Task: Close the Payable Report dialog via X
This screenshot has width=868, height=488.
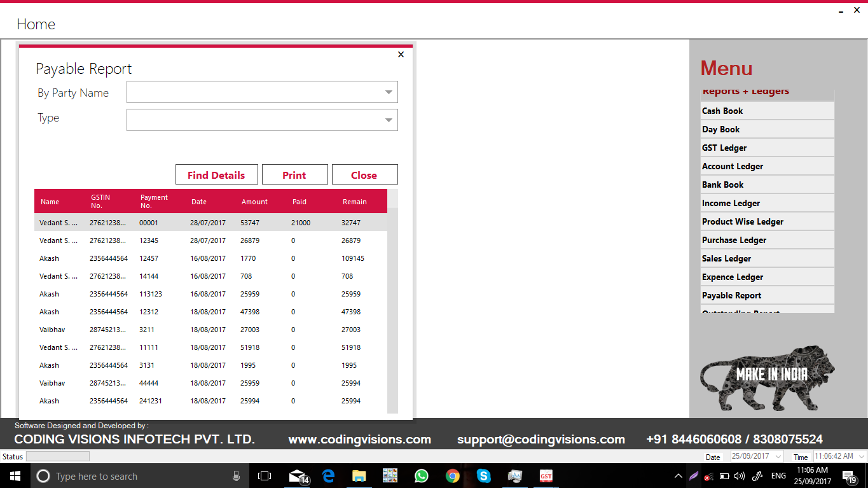Action: 401,55
